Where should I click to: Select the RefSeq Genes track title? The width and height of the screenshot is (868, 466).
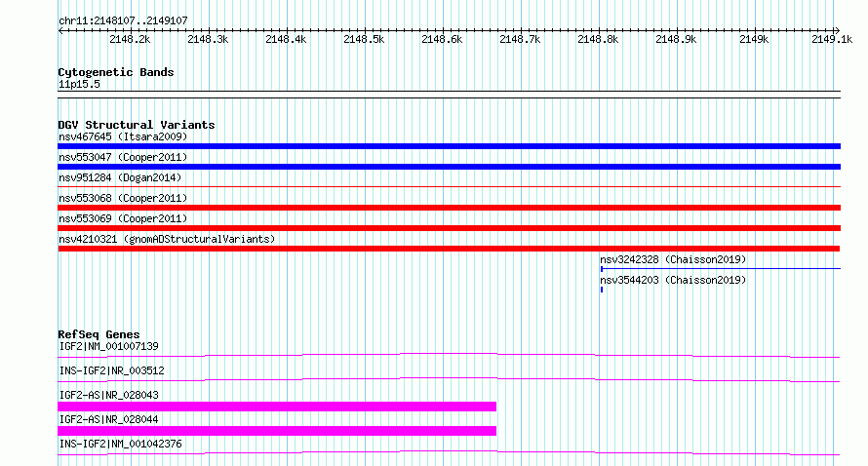pyautogui.click(x=99, y=334)
